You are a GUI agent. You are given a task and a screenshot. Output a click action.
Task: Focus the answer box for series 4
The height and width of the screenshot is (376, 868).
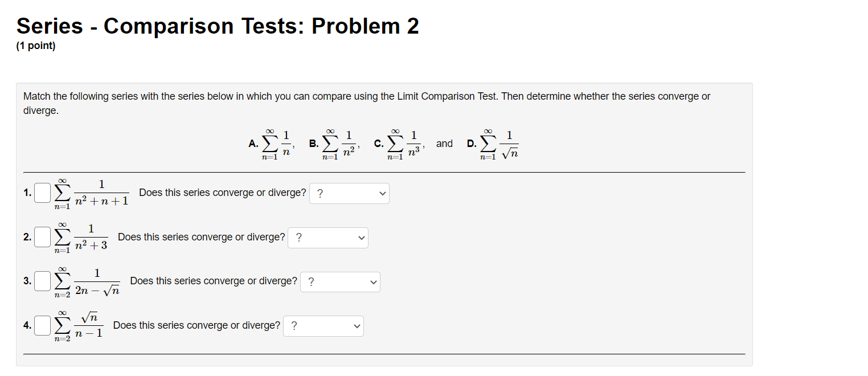[x=42, y=325]
